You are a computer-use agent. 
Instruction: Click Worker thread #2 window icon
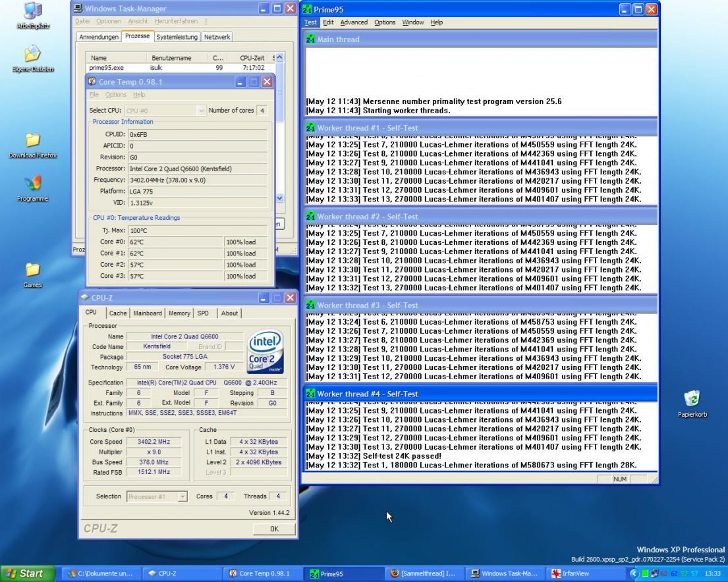click(310, 217)
